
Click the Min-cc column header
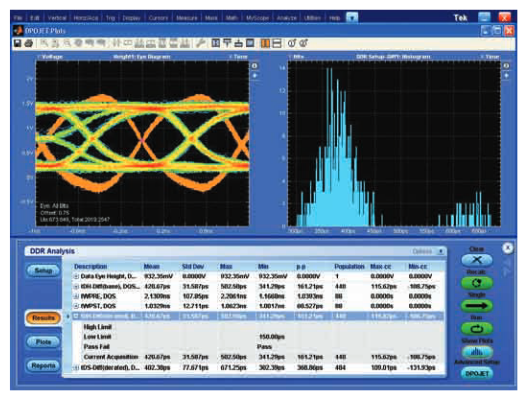pos(418,266)
